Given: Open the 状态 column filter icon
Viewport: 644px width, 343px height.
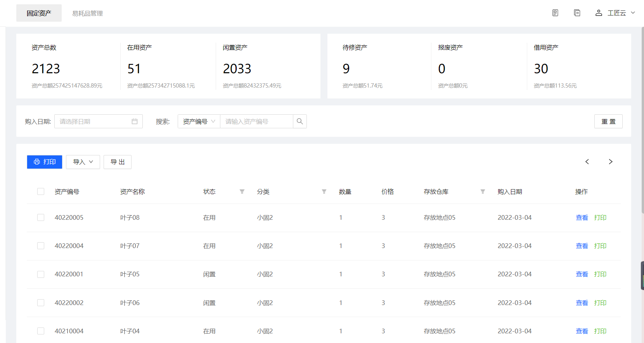Looking at the screenshot, I should tap(242, 191).
